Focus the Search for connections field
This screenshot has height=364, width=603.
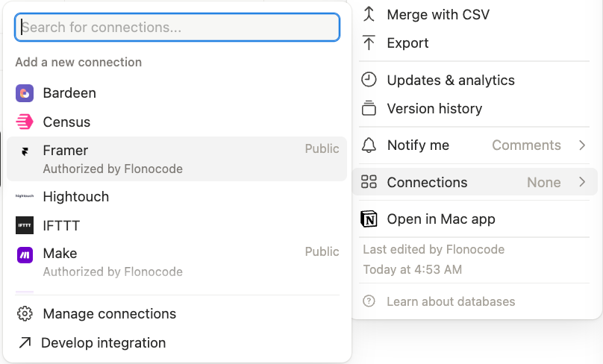tap(177, 28)
